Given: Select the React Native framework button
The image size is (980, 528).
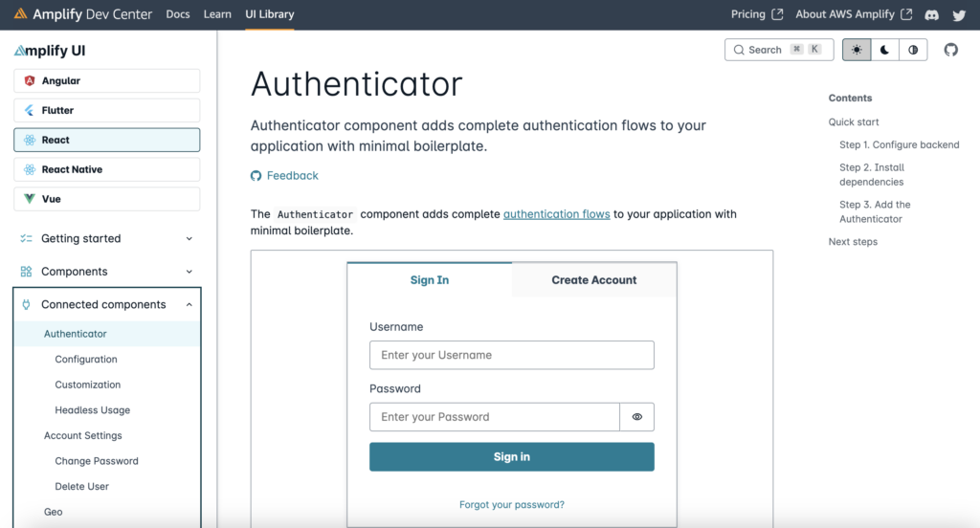Looking at the screenshot, I should point(107,169).
